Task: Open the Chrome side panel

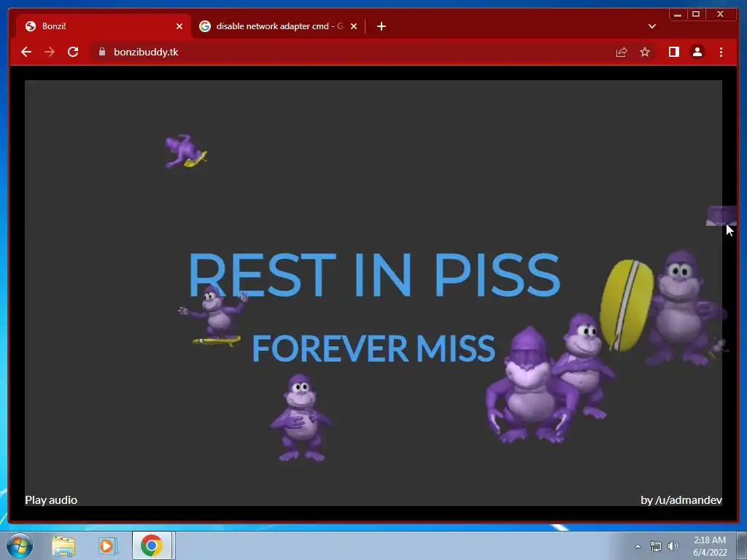Action: 673,52
